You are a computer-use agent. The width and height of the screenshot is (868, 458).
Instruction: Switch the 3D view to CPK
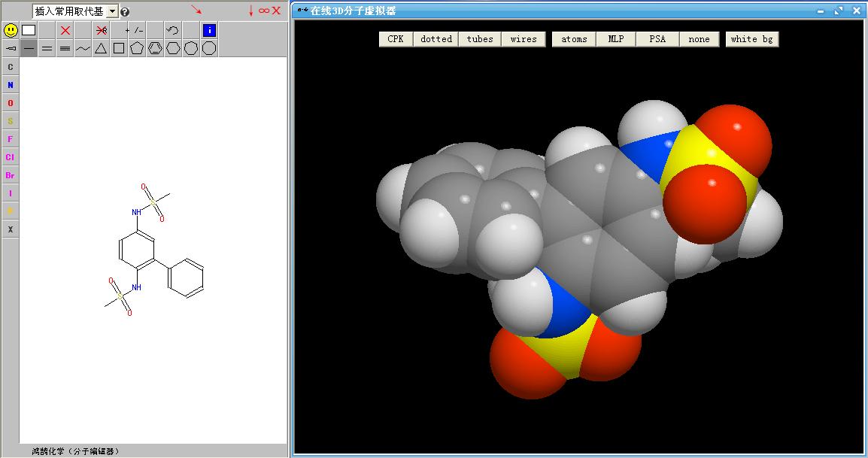tap(396, 39)
